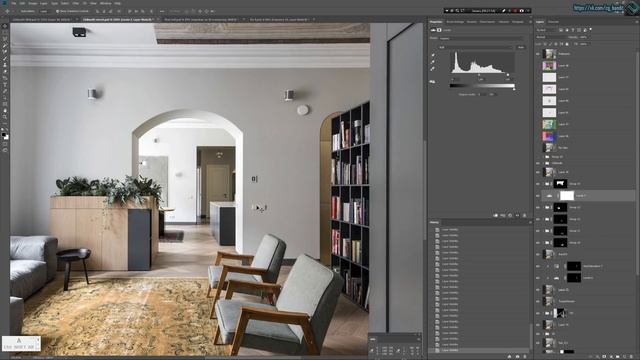Select the Hue/Saturation 1 layer
640x360 pixels.
588,266
